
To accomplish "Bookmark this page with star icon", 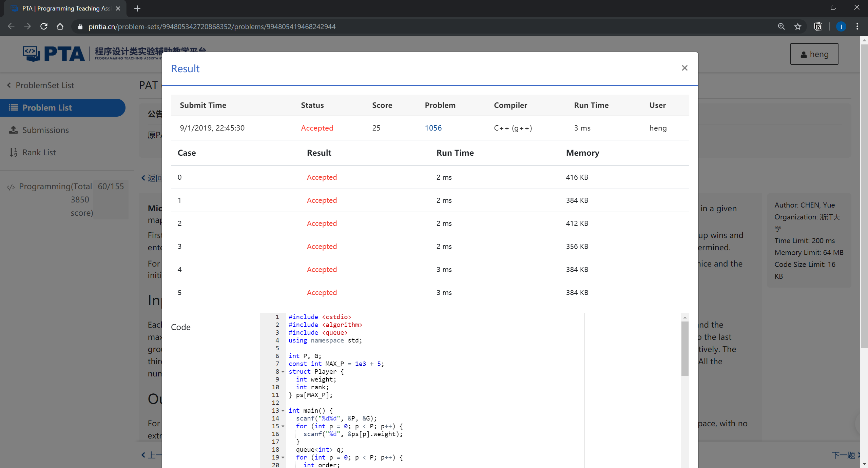I will click(797, 26).
